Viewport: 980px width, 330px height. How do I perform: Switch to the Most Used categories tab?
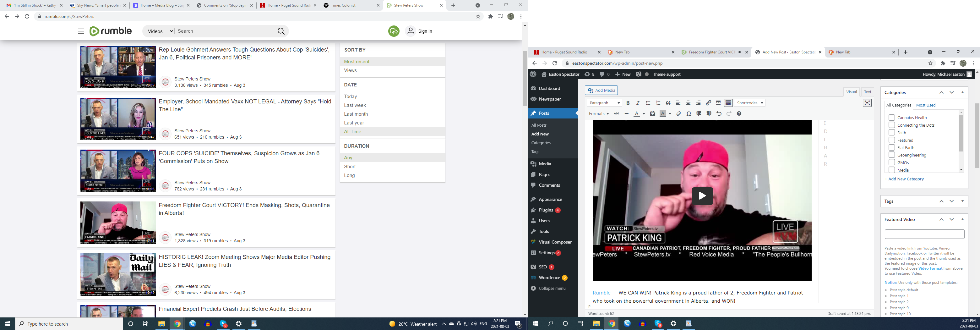tap(926, 105)
